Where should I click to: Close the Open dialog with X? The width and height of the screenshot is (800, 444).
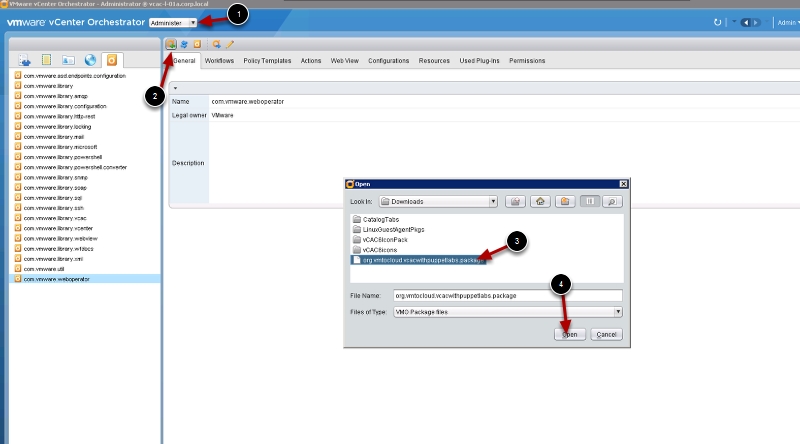coord(623,184)
